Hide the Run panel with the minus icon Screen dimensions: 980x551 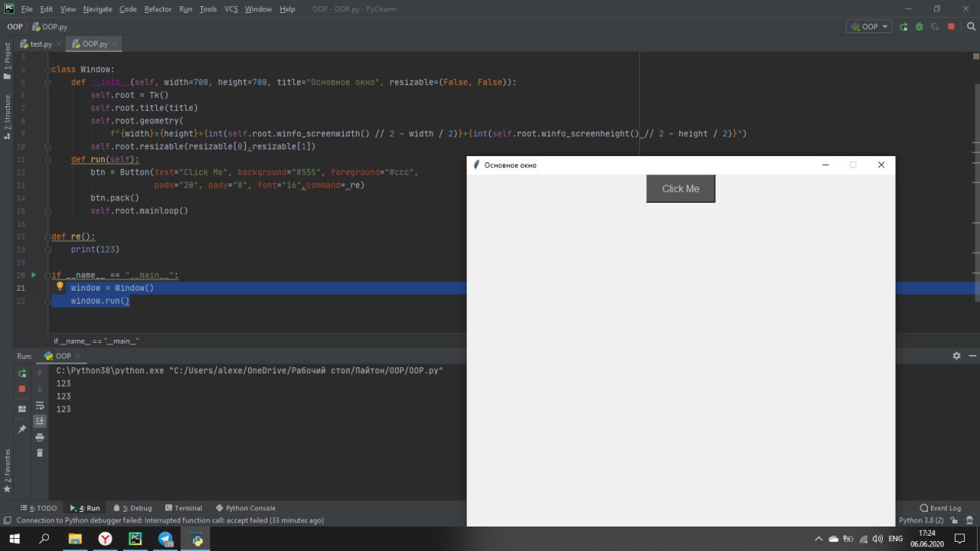(x=972, y=356)
